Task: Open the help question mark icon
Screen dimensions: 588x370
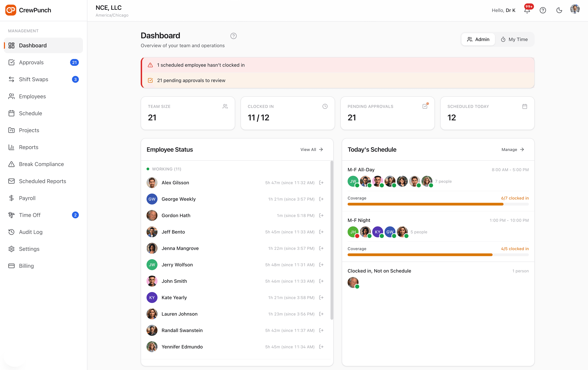Action: pos(543,10)
